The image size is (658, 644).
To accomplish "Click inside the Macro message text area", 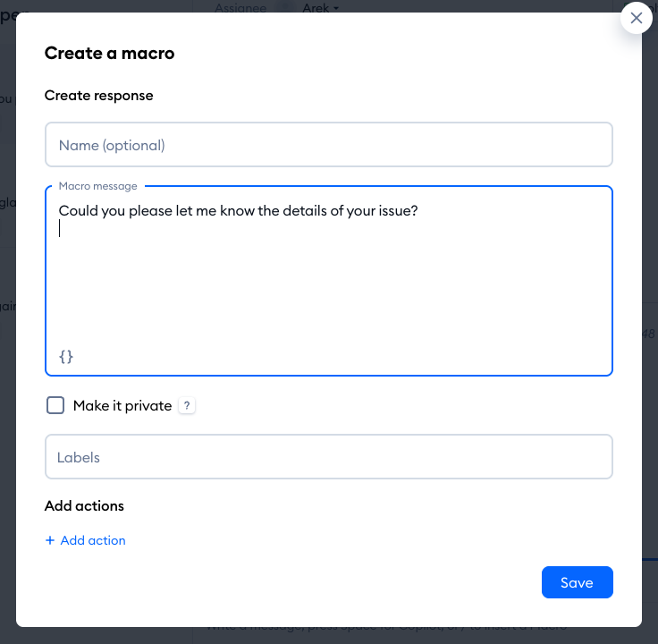I will (329, 286).
